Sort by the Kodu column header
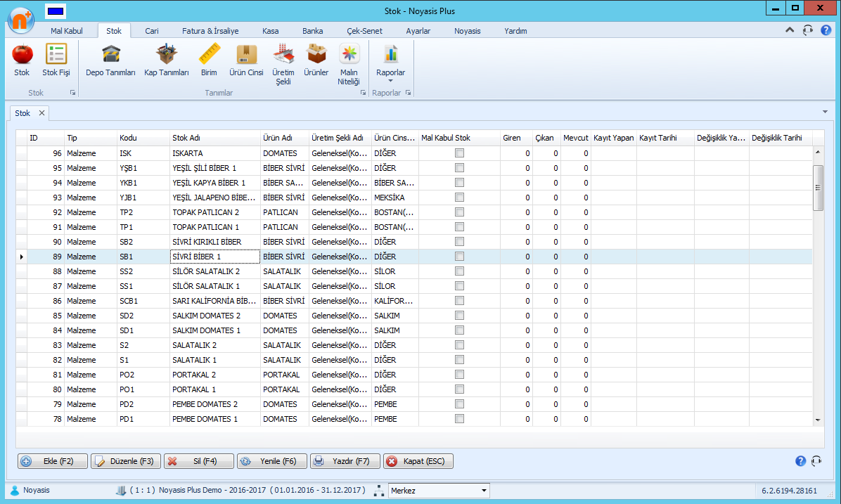This screenshot has height=504, width=841. pyautogui.click(x=143, y=138)
